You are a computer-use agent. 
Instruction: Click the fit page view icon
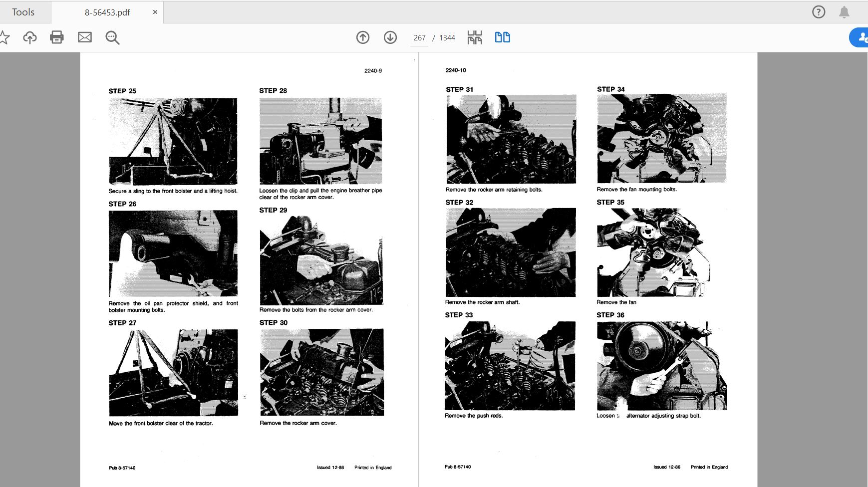coord(475,37)
